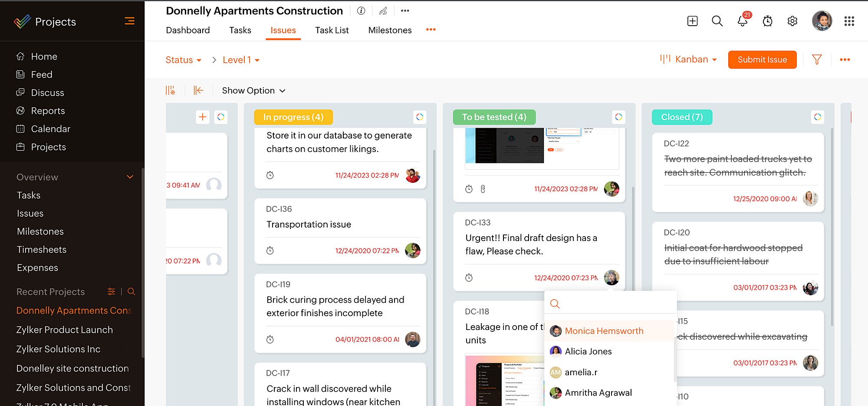This screenshot has width=868, height=406.
Task: Click the Feed icon in the sidebar
Action: click(20, 75)
